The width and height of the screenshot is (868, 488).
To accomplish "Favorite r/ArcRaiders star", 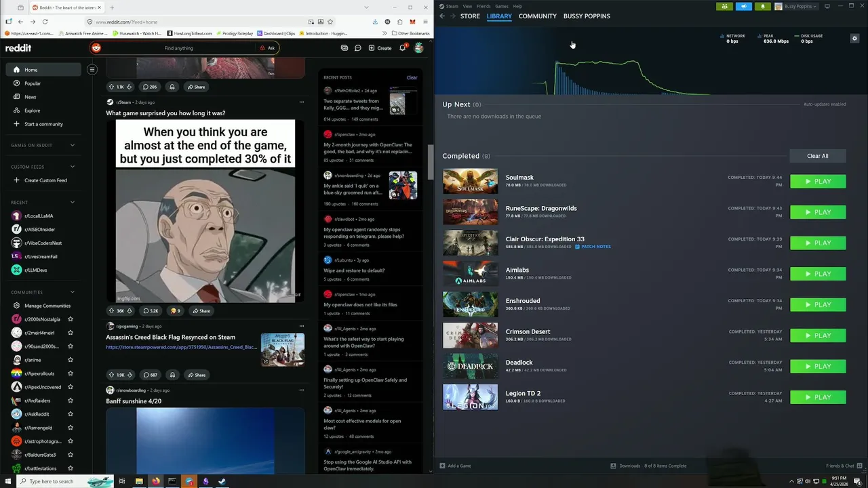I will tap(71, 401).
